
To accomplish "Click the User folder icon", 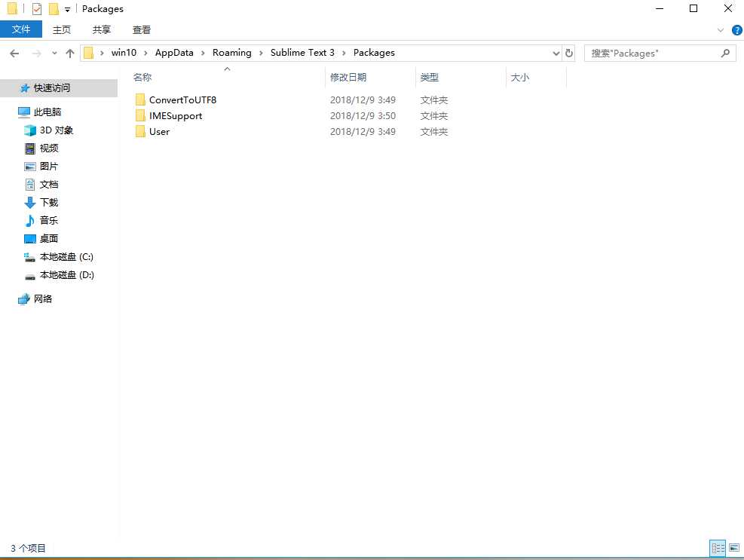I will coord(140,131).
